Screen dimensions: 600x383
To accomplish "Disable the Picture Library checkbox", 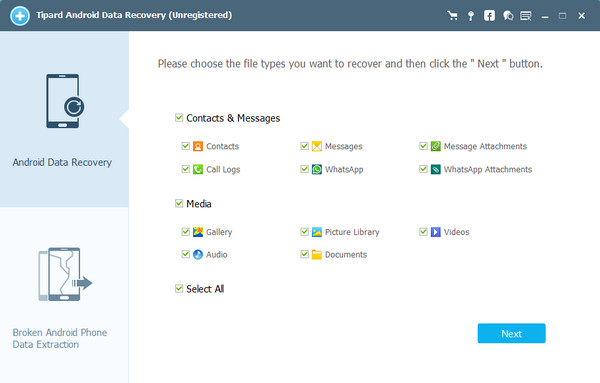I will click(x=305, y=231).
